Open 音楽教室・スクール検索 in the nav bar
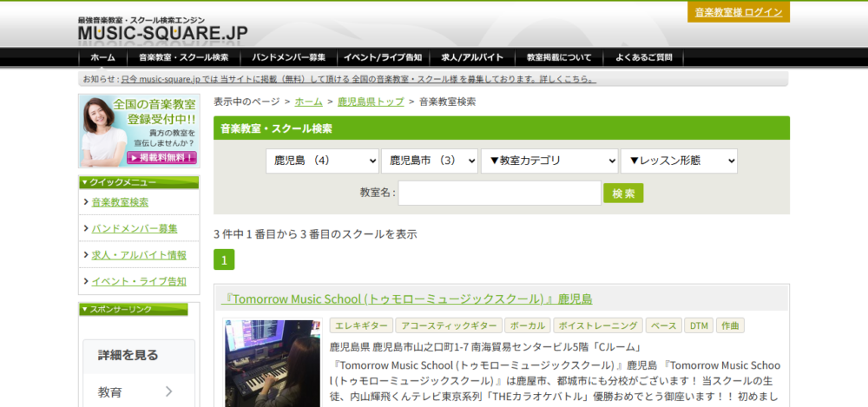The height and width of the screenshot is (407, 868). click(184, 57)
